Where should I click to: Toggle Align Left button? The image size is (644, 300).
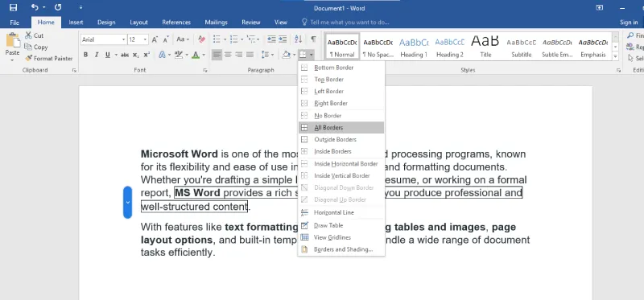point(217,55)
